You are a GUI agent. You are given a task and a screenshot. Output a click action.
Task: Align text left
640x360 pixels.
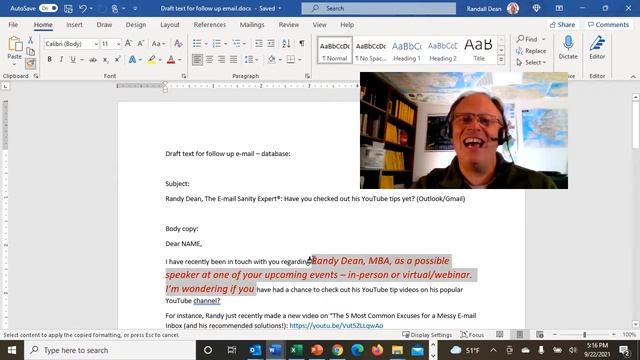coord(197,60)
